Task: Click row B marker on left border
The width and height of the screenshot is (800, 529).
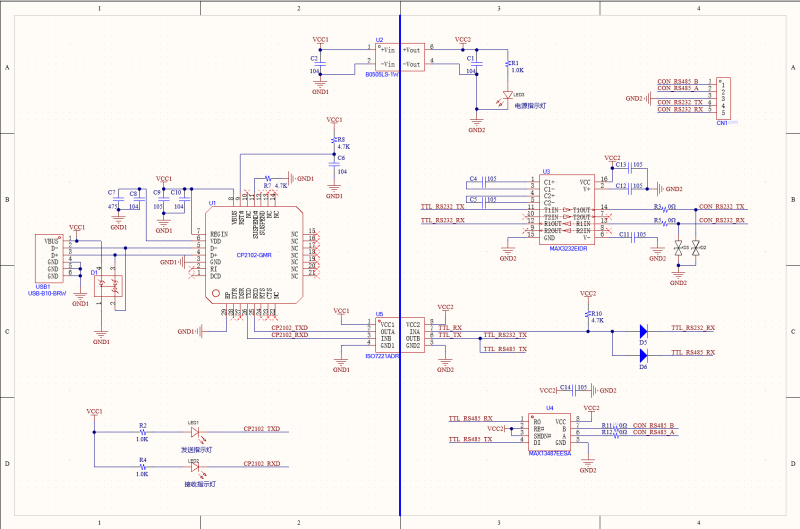Action: pyautogui.click(x=7, y=199)
